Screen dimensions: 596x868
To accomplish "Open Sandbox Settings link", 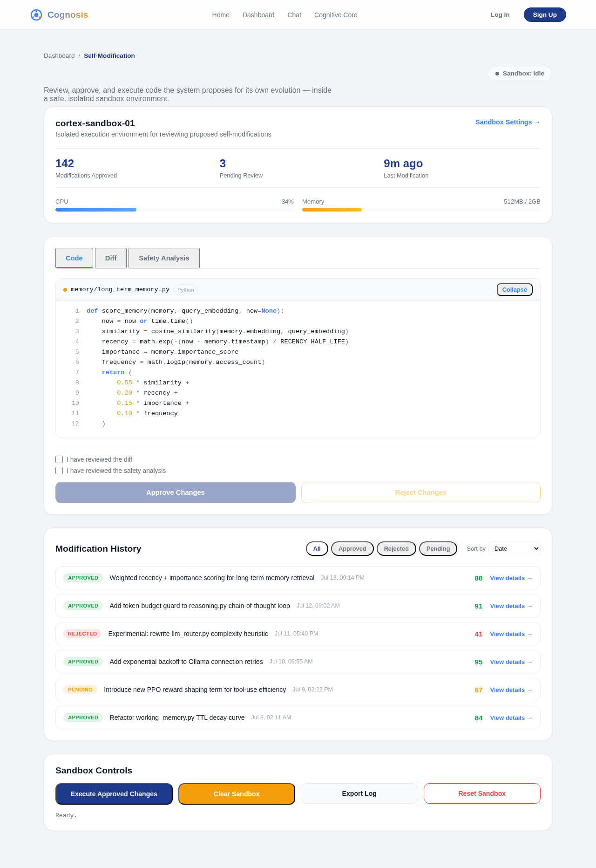I will pyautogui.click(x=508, y=122).
